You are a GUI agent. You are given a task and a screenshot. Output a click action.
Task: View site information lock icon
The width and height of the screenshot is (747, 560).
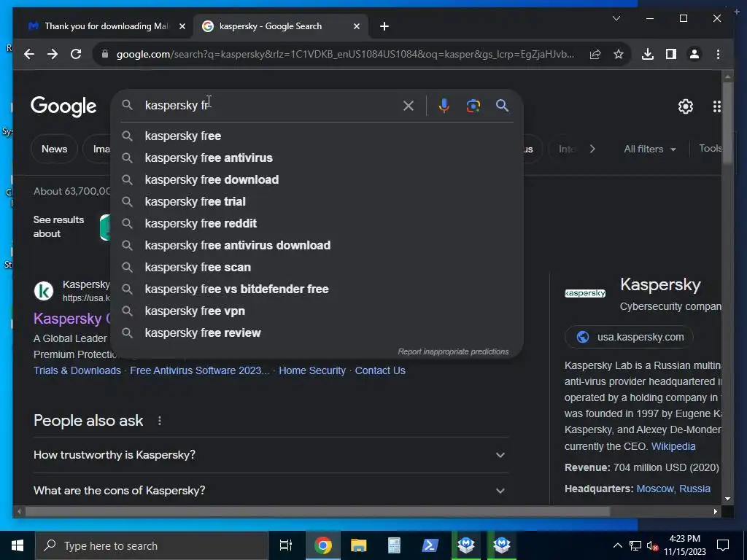point(105,54)
